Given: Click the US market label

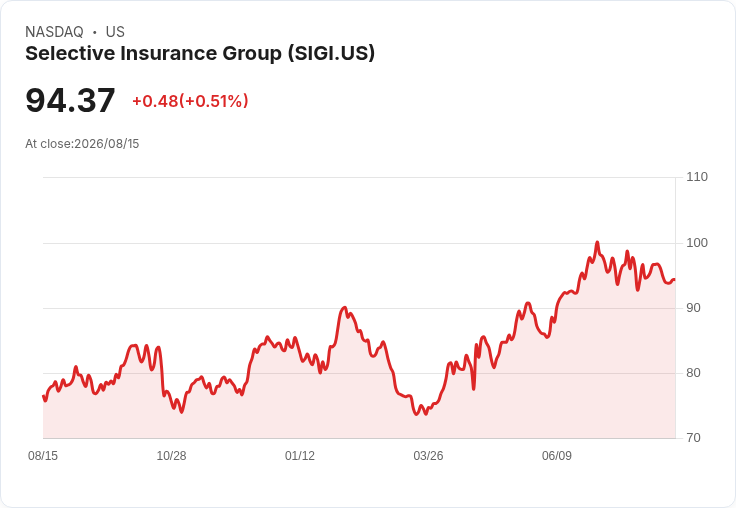Looking at the screenshot, I should [x=115, y=32].
